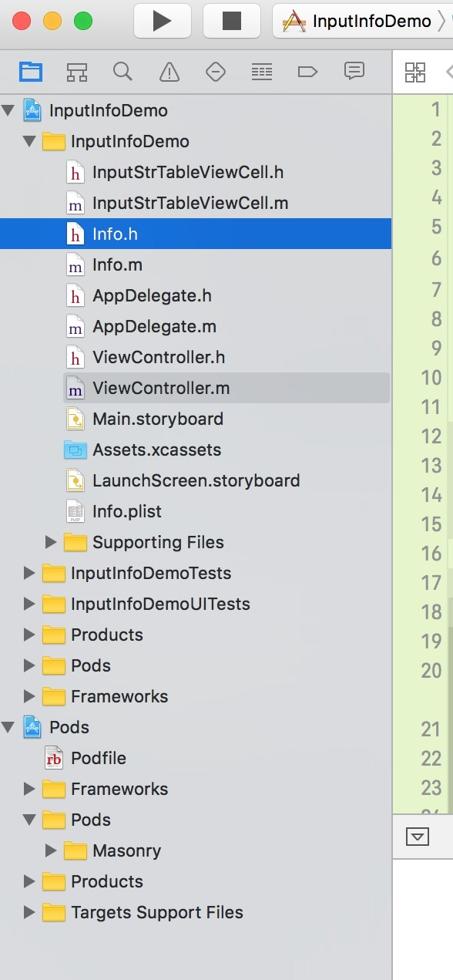Expand the InputInfoDemoTests folder
The image size is (453, 980).
click(29, 573)
